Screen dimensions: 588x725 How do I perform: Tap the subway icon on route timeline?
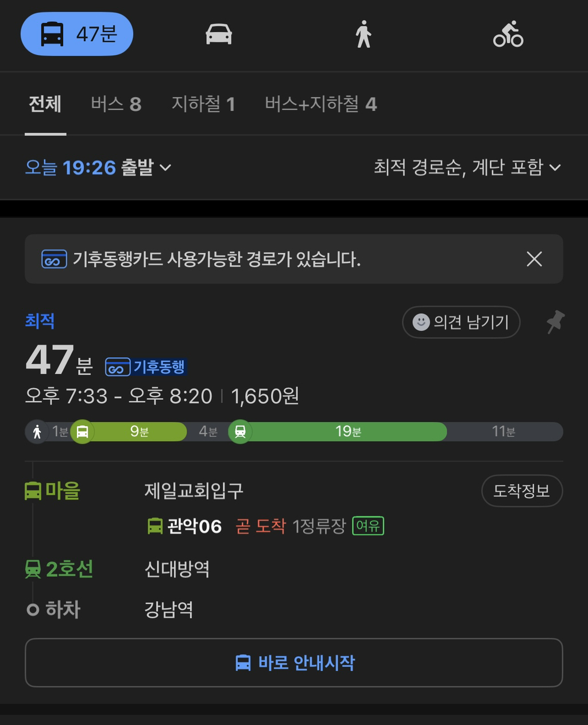240,431
